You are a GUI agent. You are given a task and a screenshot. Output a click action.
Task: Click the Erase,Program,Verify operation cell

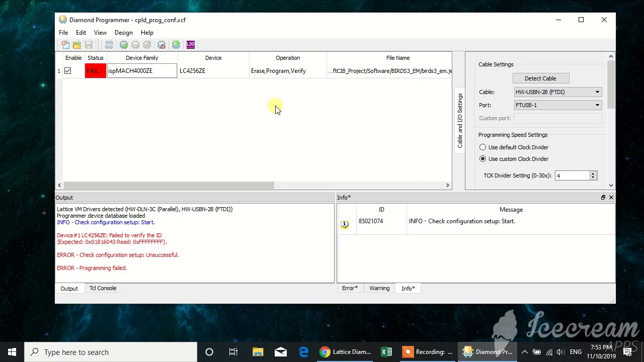point(288,71)
